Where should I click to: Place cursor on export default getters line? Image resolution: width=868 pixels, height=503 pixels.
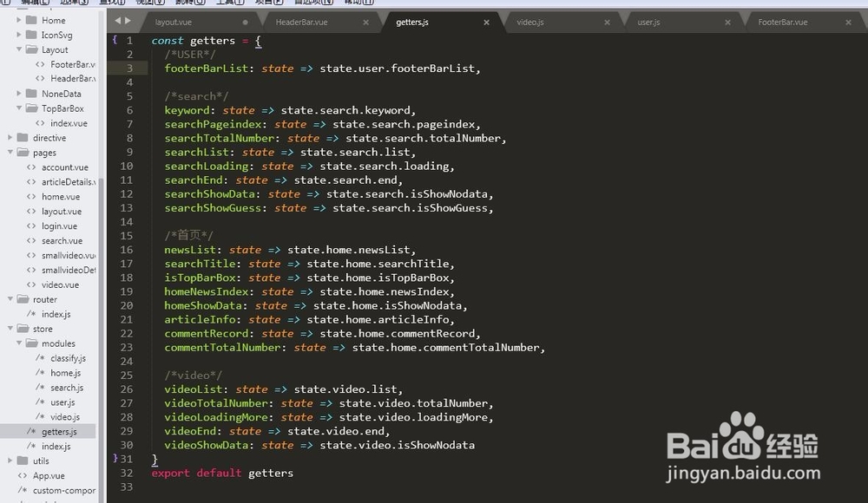click(x=222, y=473)
